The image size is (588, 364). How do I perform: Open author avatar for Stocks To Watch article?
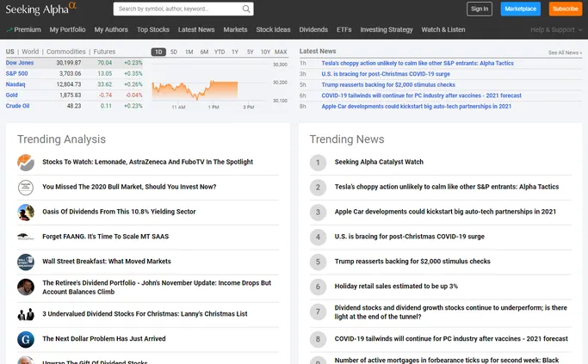[26, 163]
